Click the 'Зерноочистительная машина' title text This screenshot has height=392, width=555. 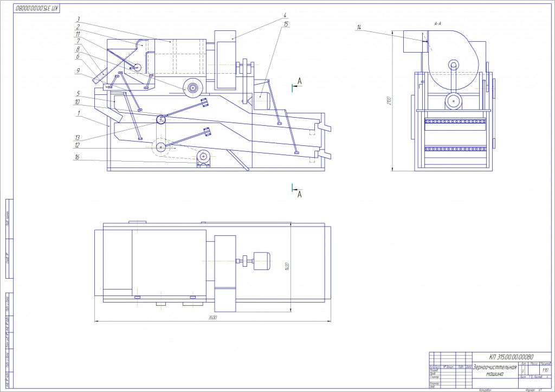click(x=495, y=370)
